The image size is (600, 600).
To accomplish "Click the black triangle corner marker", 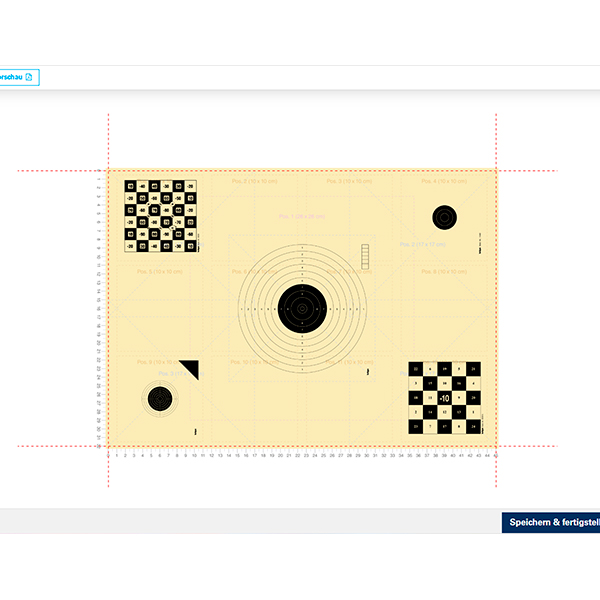I will [192, 369].
